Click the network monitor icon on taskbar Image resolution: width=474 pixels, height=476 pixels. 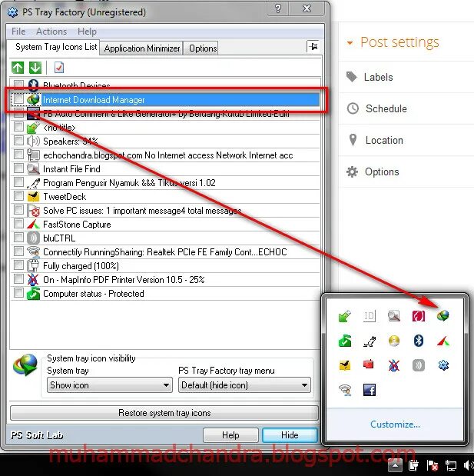[451, 465]
